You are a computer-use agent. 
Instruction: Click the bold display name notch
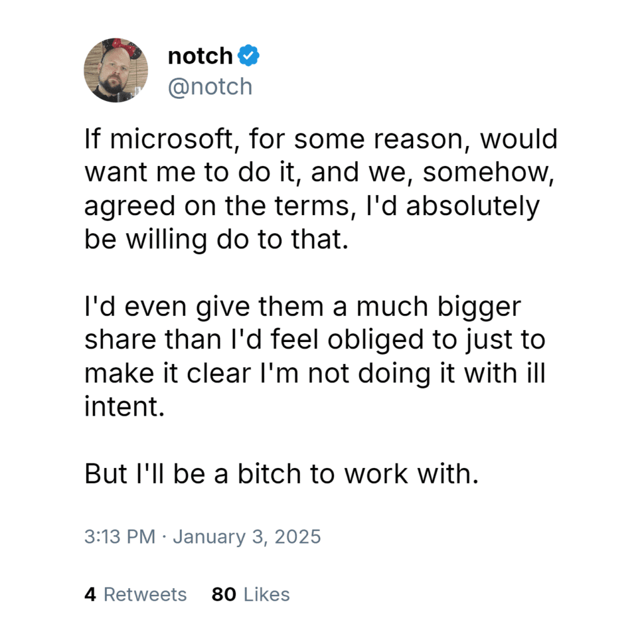point(200,57)
